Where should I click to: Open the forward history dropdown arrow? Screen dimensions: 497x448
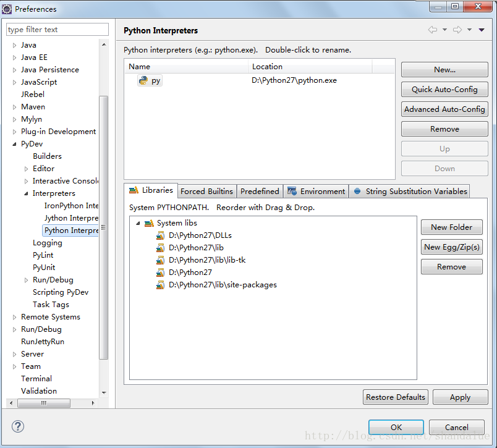pos(469,30)
